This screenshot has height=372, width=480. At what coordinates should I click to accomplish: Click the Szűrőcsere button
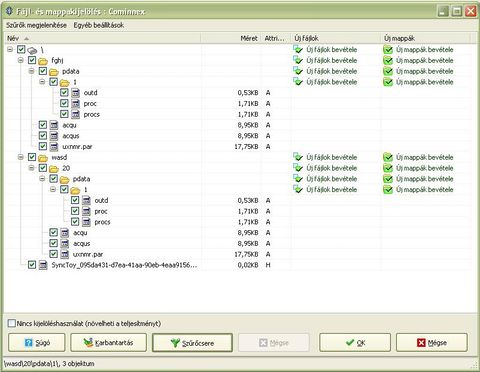[x=192, y=343]
